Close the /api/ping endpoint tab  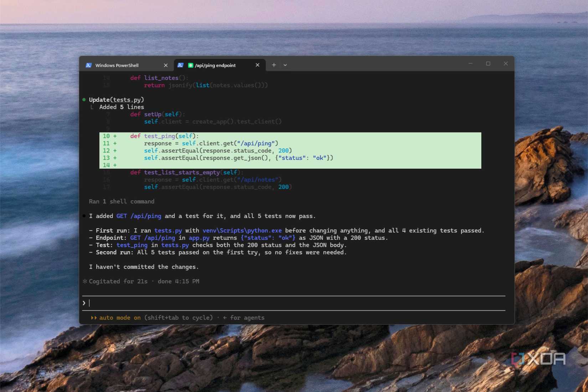point(257,65)
